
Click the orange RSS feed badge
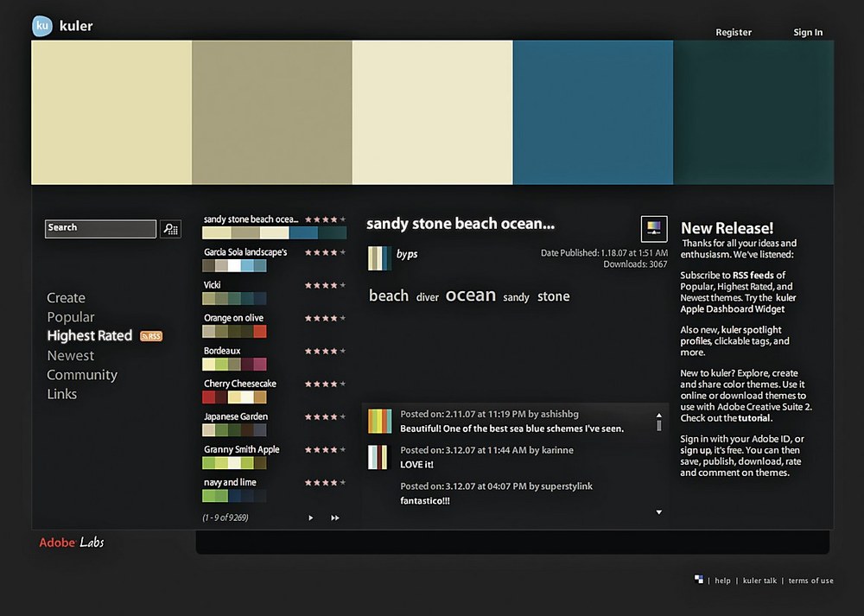(x=151, y=336)
